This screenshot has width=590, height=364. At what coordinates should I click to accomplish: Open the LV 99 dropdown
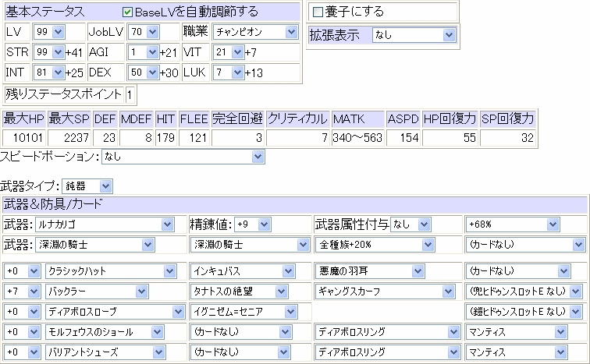tap(49, 32)
